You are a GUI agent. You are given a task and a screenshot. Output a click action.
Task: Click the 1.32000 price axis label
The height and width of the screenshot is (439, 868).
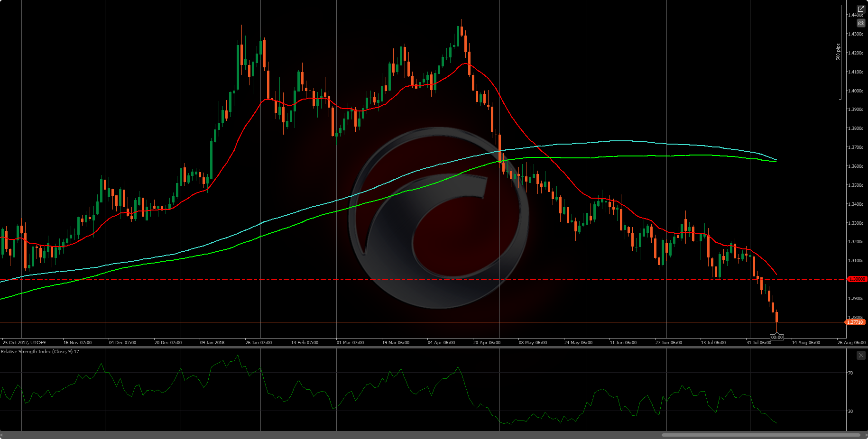click(856, 242)
